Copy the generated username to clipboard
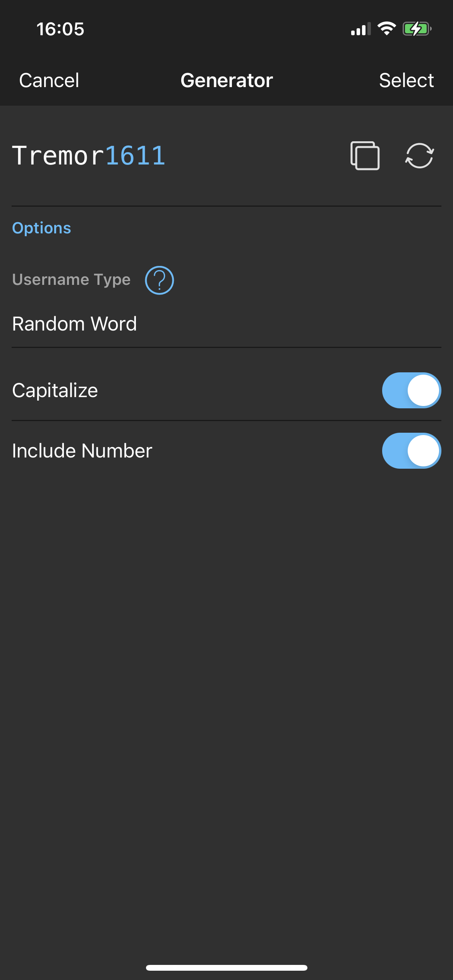 [365, 156]
